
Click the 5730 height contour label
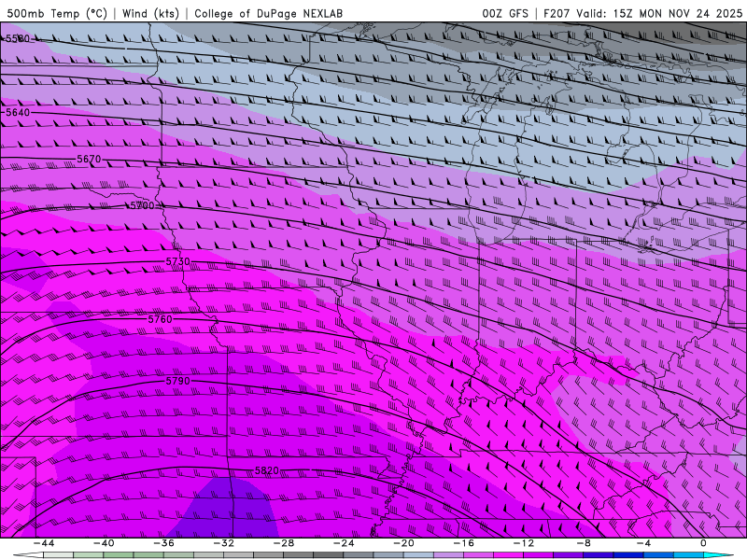click(177, 261)
